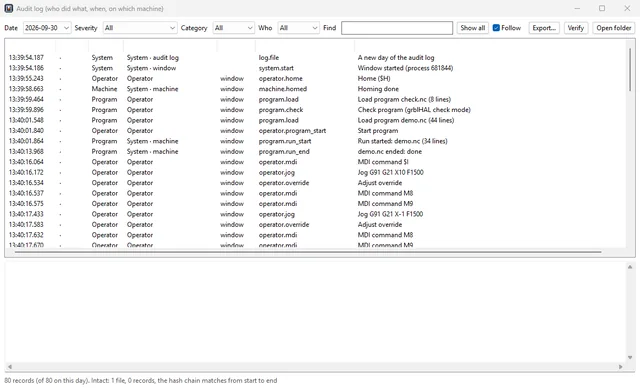Click the Show all button
The width and height of the screenshot is (640, 391).
tap(473, 28)
